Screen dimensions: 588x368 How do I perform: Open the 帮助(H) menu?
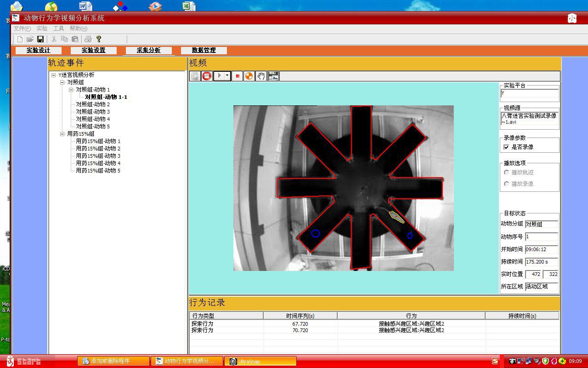79,29
